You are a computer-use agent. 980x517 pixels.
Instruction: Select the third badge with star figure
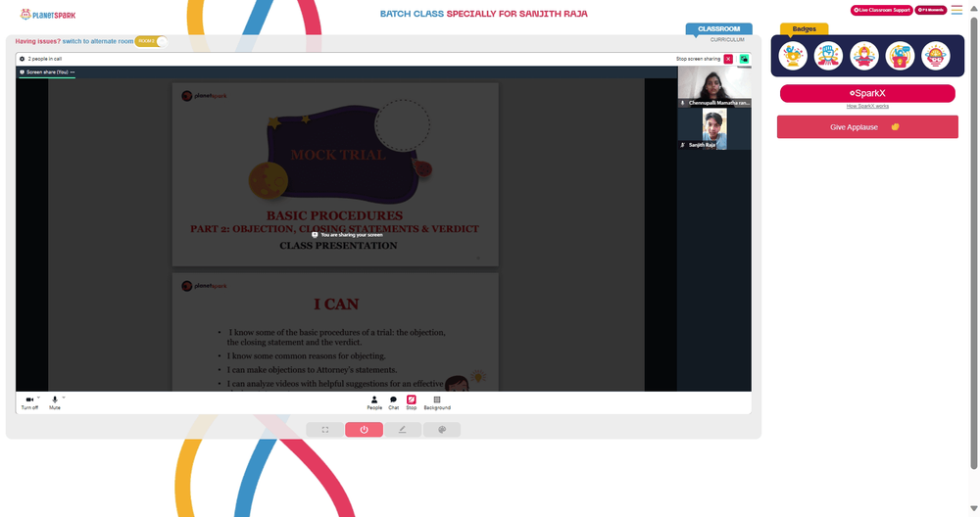[x=864, y=56]
